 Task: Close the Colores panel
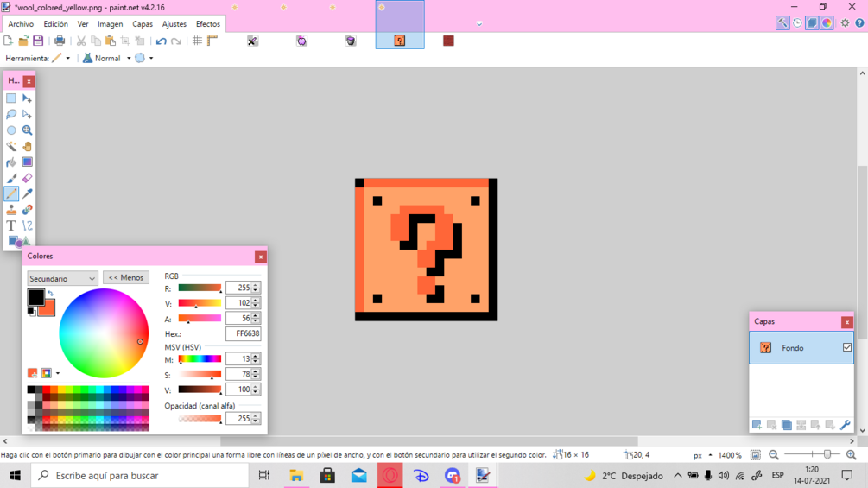point(260,257)
